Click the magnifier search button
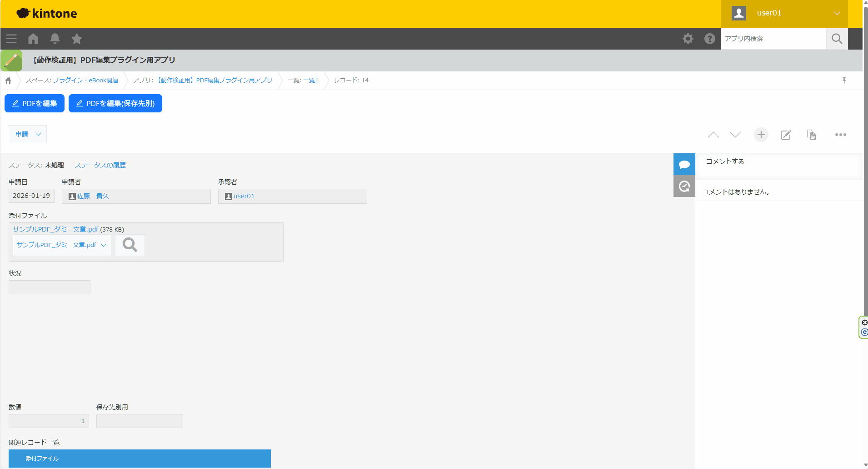This screenshot has width=868, height=469. tap(837, 39)
